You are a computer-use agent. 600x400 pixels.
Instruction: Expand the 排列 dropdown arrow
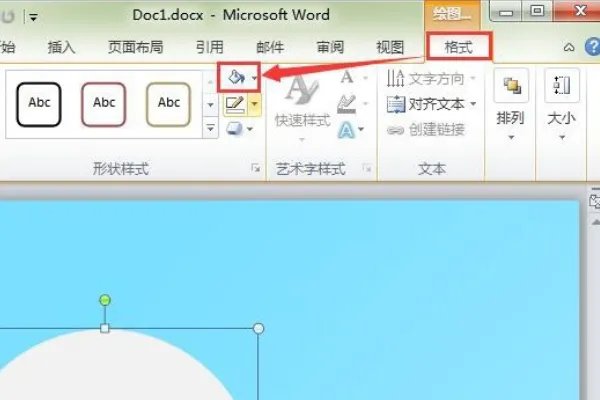[511, 137]
